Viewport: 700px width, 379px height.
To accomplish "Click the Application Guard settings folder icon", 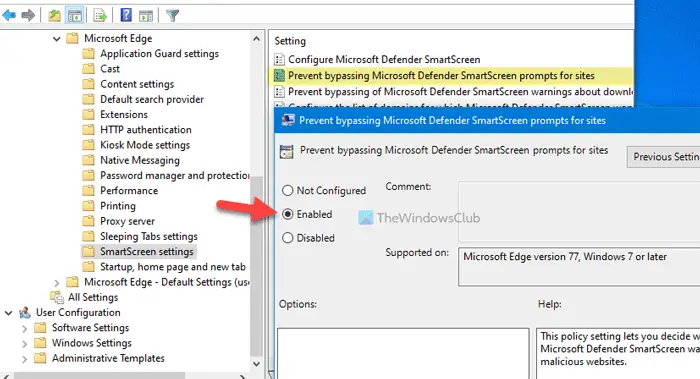I will (88, 54).
